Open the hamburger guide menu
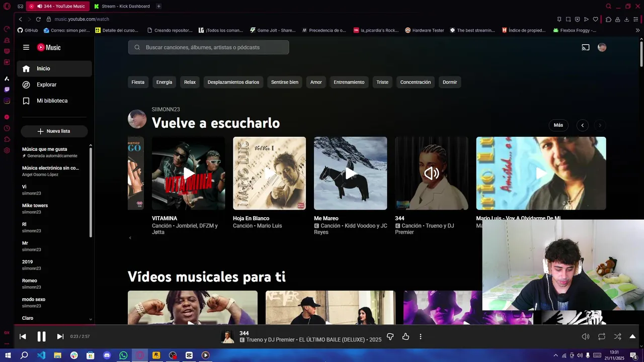 coord(26,47)
